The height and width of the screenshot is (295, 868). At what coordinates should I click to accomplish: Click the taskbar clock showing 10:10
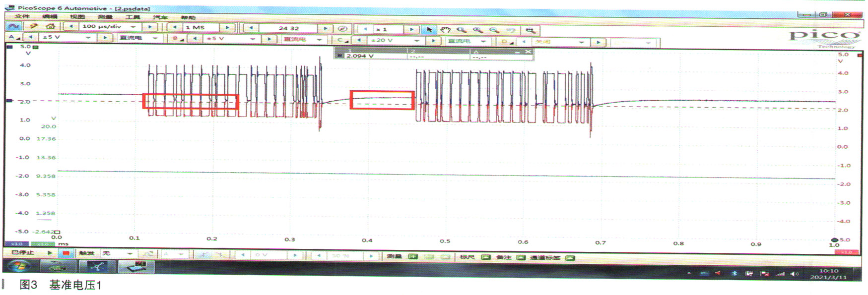828,274
